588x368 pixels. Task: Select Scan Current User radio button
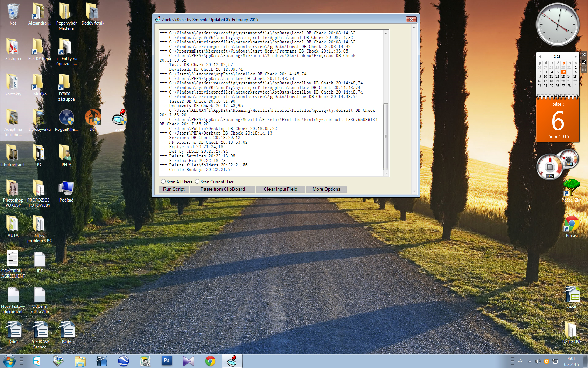tap(197, 182)
